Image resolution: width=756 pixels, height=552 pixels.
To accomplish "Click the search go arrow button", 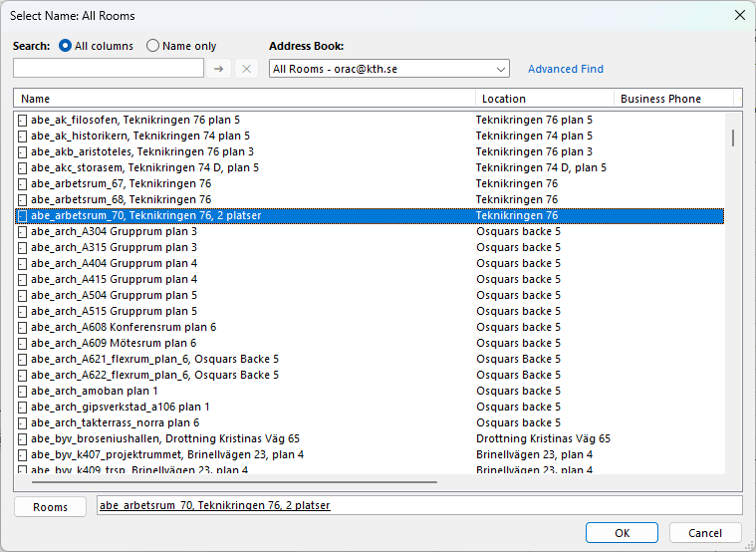I will tap(218, 69).
